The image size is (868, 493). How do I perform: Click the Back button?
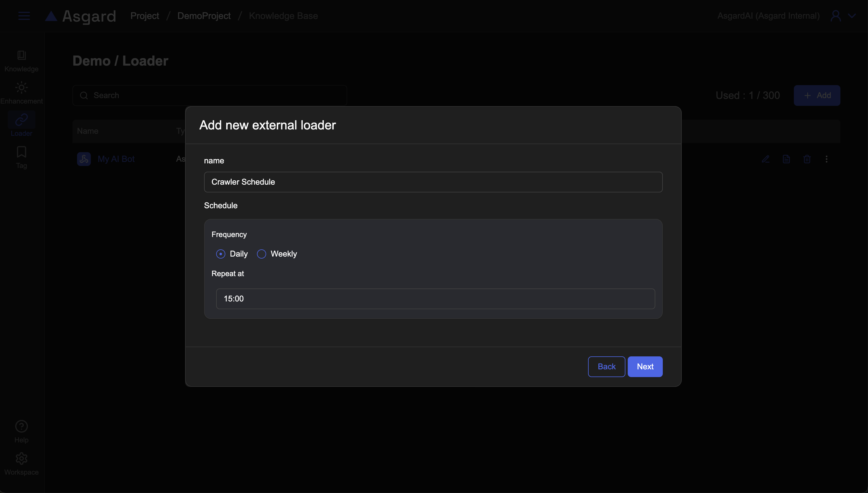coord(606,366)
